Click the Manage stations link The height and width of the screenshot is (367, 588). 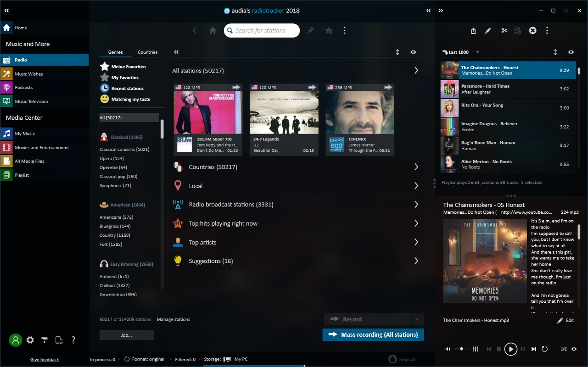point(174,319)
